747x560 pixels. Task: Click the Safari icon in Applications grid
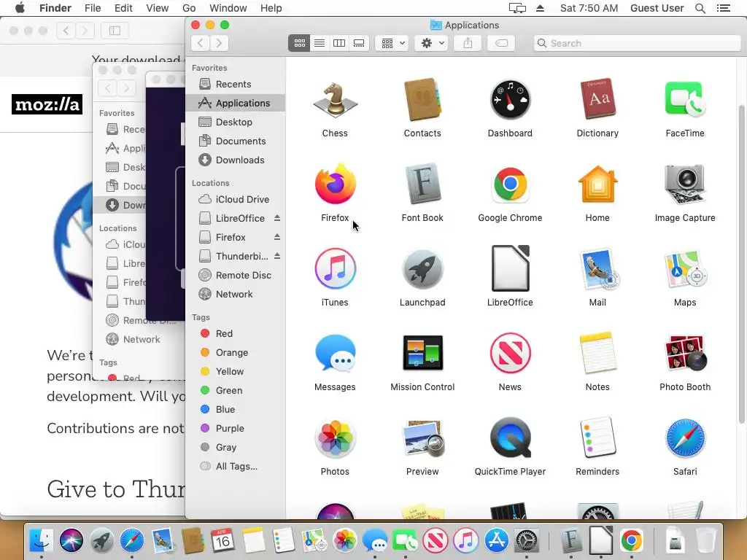pos(684,437)
